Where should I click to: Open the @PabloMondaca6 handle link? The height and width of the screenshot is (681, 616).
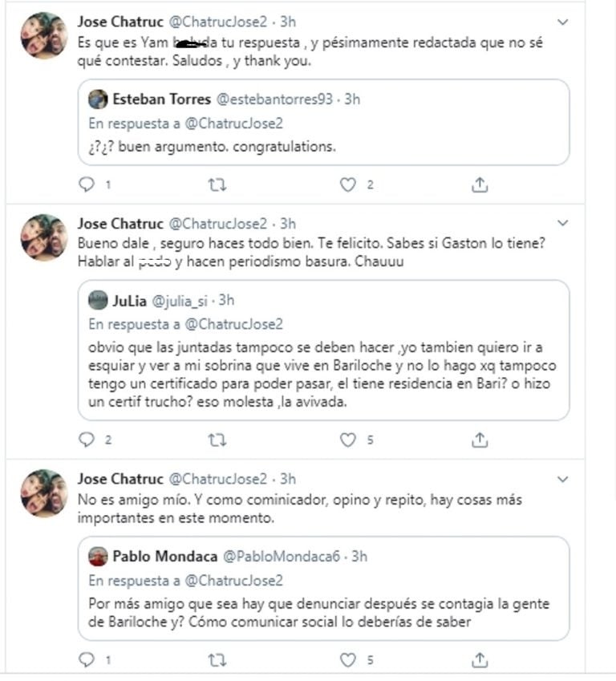click(x=282, y=557)
